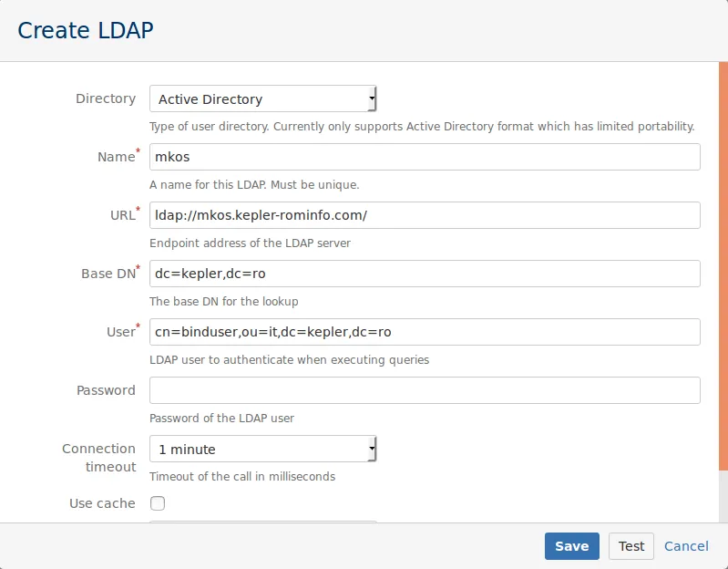Click the 'Password' field label
This screenshot has width=728, height=569.
[106, 390]
